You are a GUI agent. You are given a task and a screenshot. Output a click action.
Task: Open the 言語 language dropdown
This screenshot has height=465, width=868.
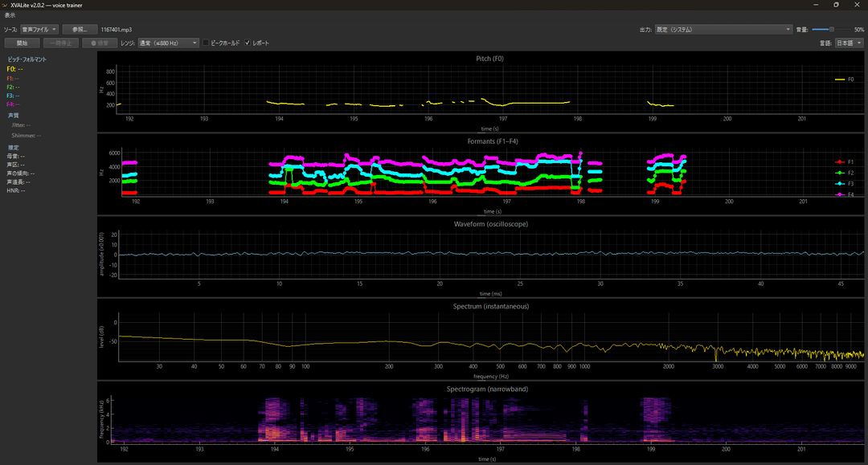click(849, 43)
